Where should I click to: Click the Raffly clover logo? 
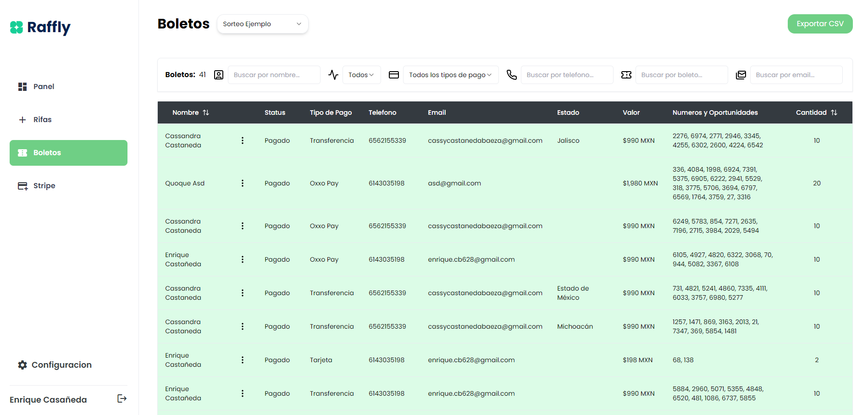tap(17, 28)
